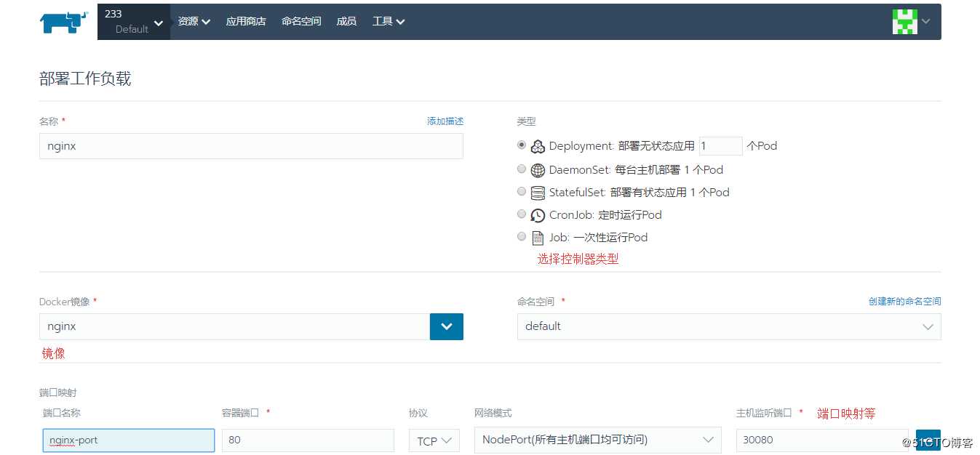This screenshot has height=455, width=980.
Task: Open the user avatar menu
Action: [911, 22]
